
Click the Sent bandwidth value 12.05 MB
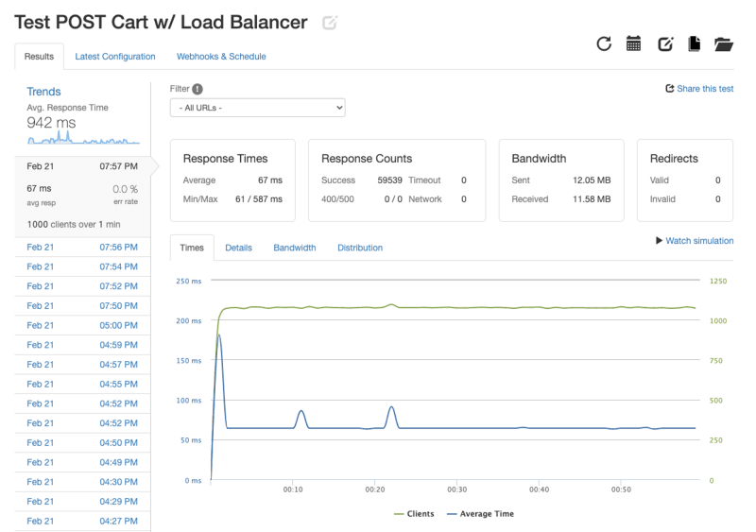[x=592, y=180]
